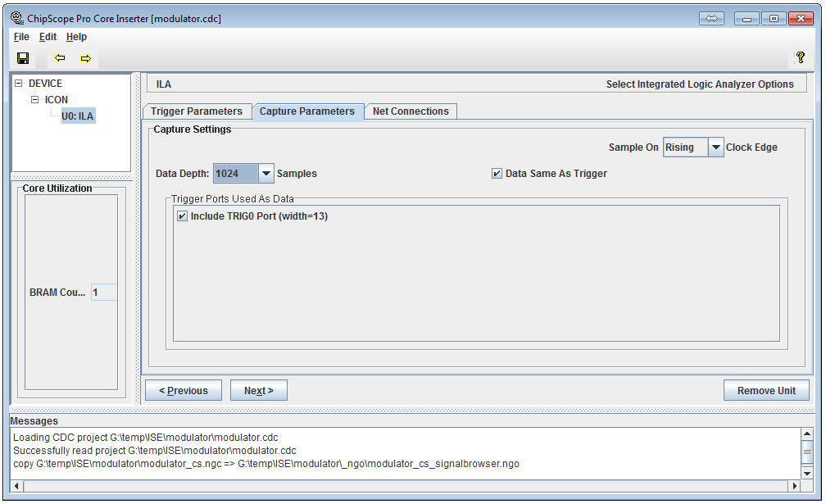Click Messages horizontal scroll left arrow
The width and height of the screenshot is (826, 504).
(x=17, y=486)
